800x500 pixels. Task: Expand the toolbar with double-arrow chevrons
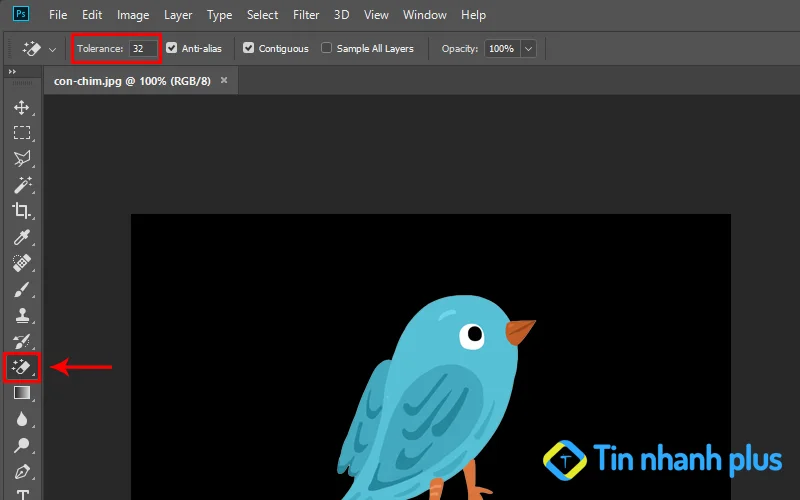pyautogui.click(x=12, y=72)
